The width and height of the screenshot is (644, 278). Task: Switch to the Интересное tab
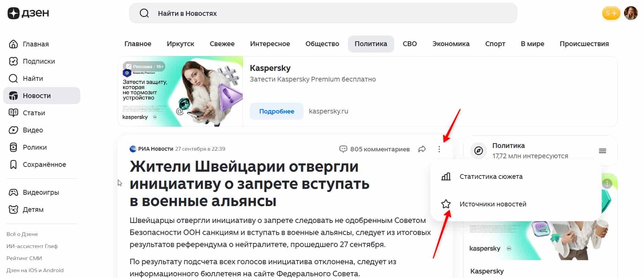(x=270, y=44)
